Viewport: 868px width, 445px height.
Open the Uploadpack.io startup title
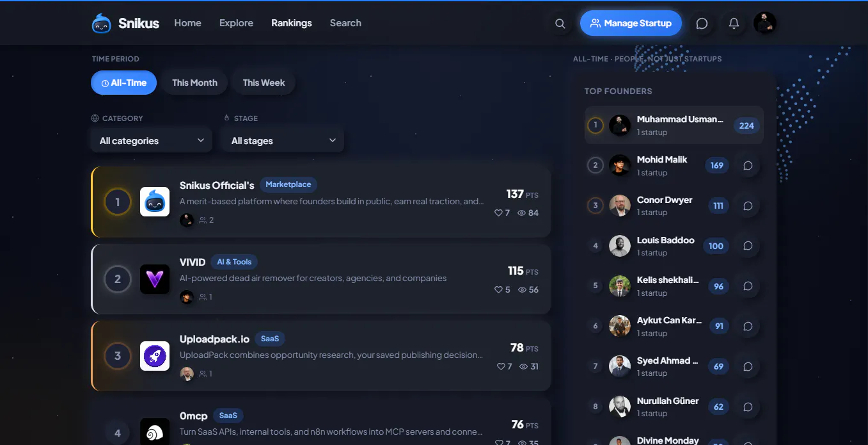(214, 339)
